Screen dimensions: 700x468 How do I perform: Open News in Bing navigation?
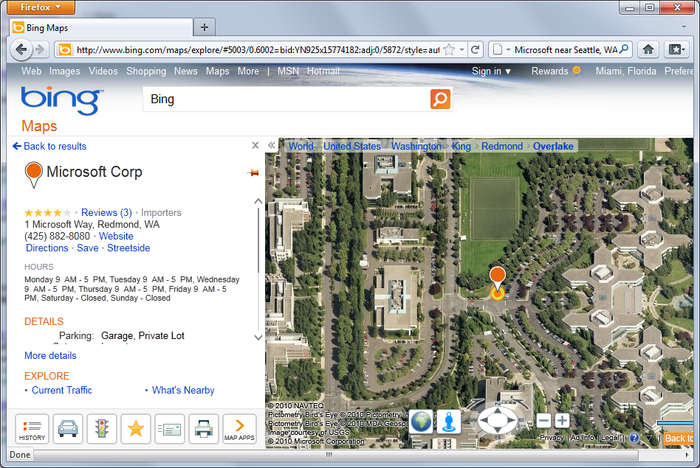click(186, 71)
